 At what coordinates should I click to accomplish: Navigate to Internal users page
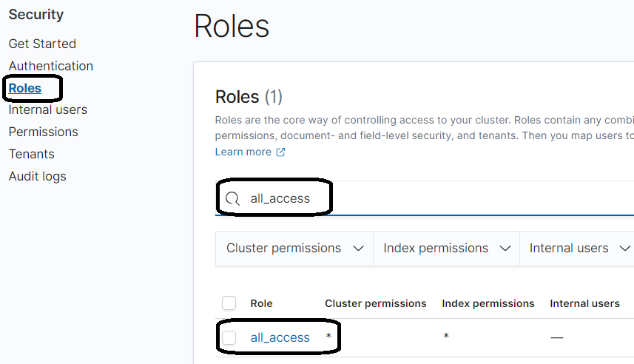pyautogui.click(x=47, y=109)
